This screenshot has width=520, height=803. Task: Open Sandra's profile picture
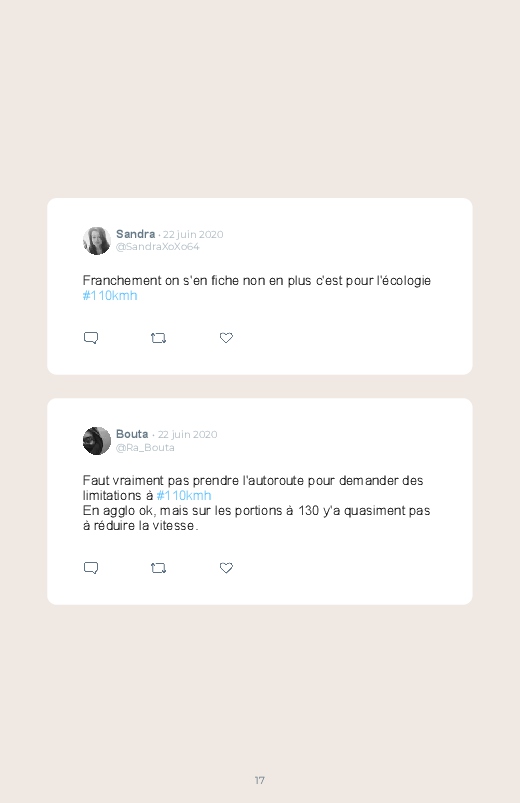tap(97, 241)
